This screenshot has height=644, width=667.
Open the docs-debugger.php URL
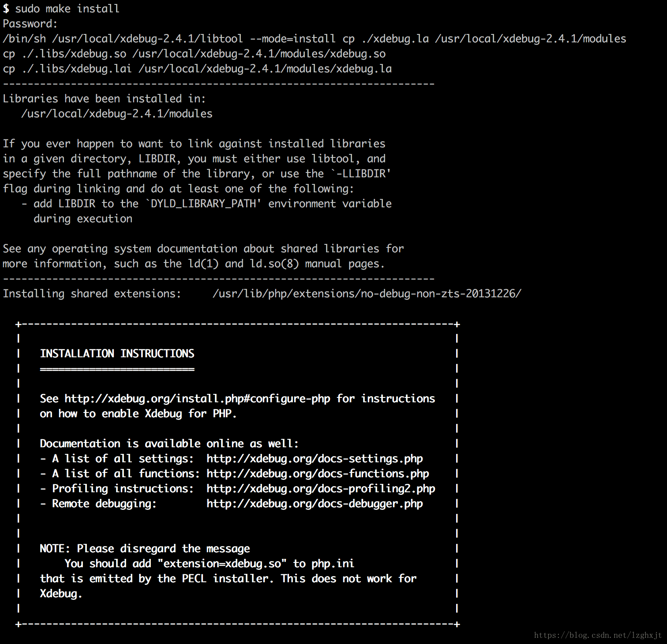315,504
